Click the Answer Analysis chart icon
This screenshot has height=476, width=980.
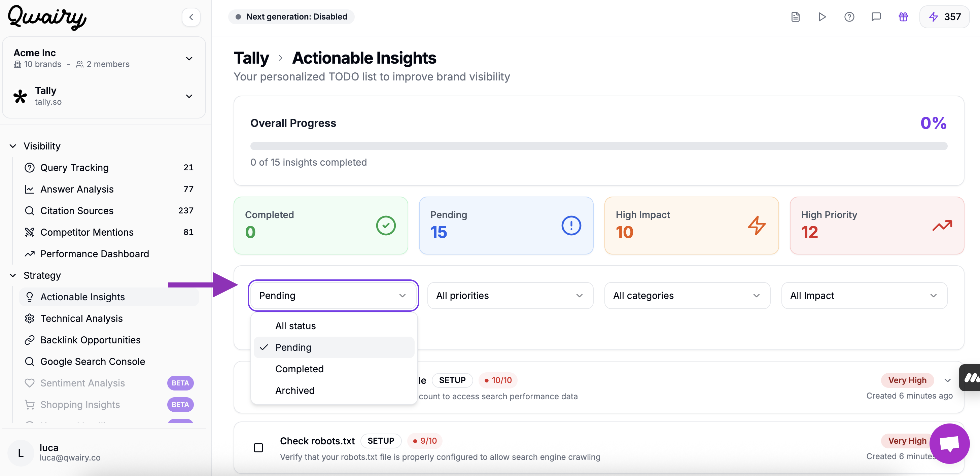coord(29,189)
